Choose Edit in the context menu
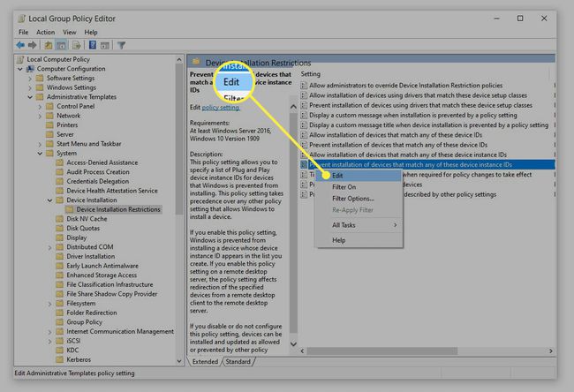The width and height of the screenshot is (574, 392). 360,176
